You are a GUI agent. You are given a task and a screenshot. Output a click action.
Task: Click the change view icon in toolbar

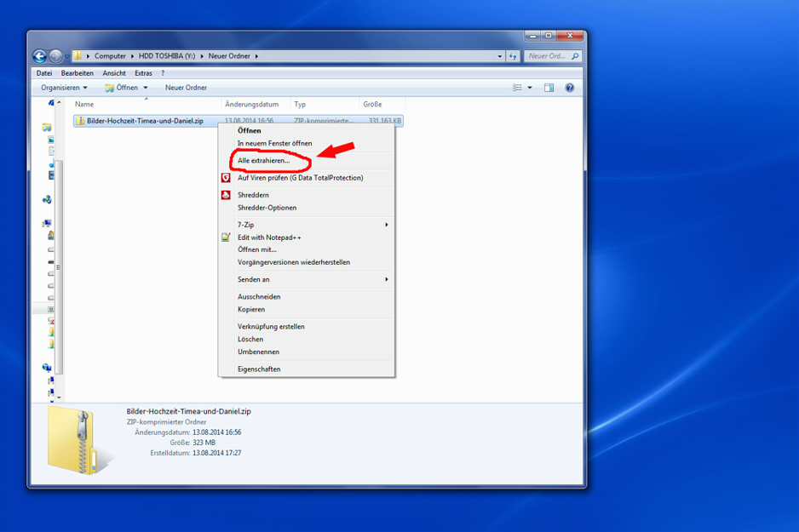coord(517,88)
